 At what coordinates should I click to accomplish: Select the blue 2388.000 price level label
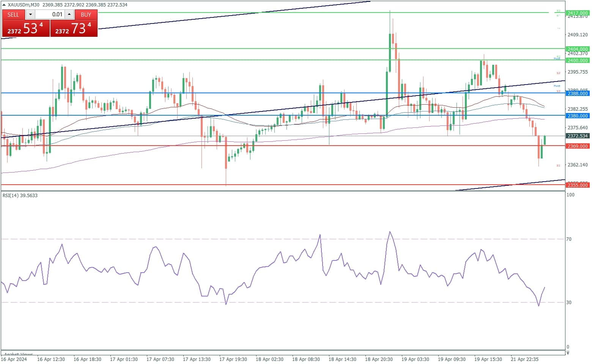pos(577,93)
